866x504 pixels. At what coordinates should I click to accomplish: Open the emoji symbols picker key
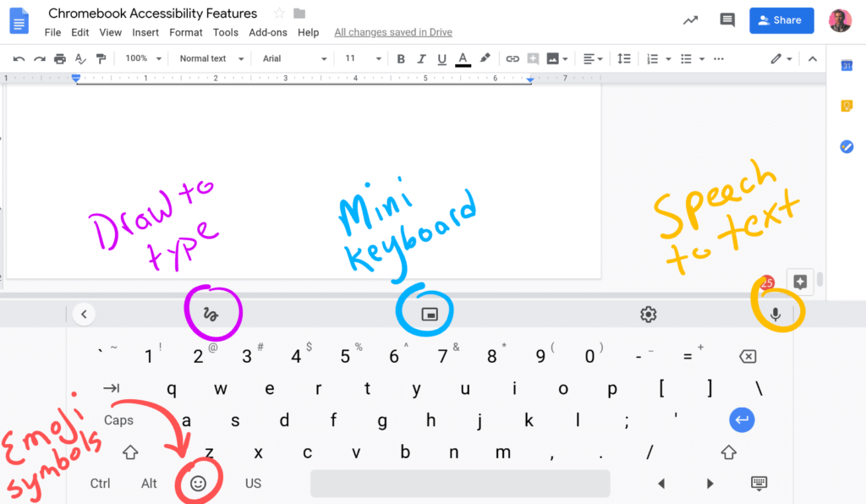click(198, 482)
